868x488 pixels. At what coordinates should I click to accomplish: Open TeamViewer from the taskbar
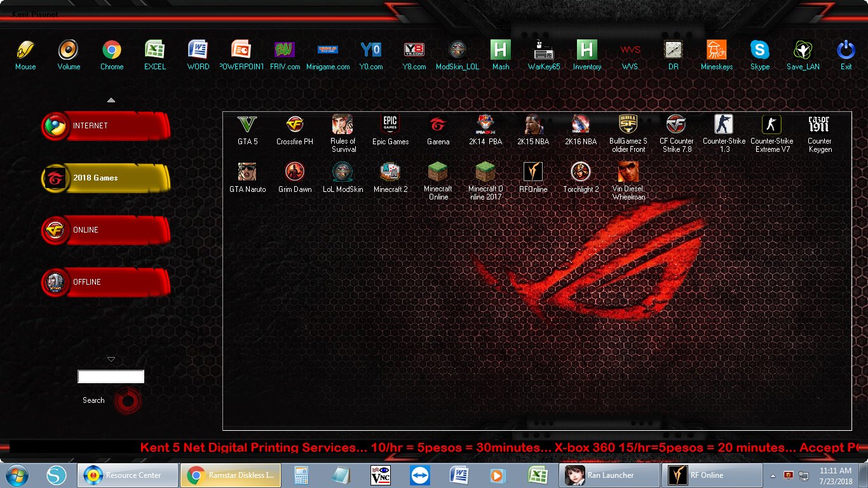point(420,475)
